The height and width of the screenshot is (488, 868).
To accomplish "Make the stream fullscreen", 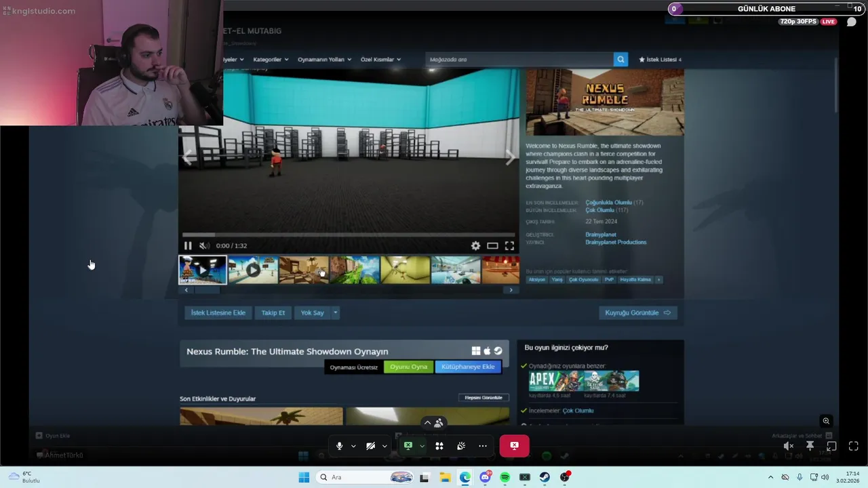I will click(853, 446).
